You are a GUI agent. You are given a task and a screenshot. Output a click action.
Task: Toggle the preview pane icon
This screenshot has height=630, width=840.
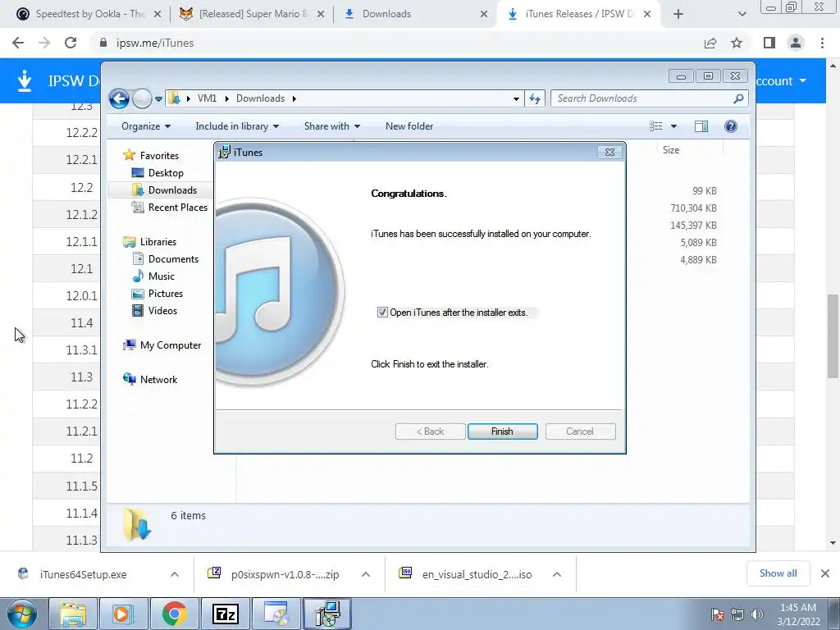pyautogui.click(x=701, y=126)
